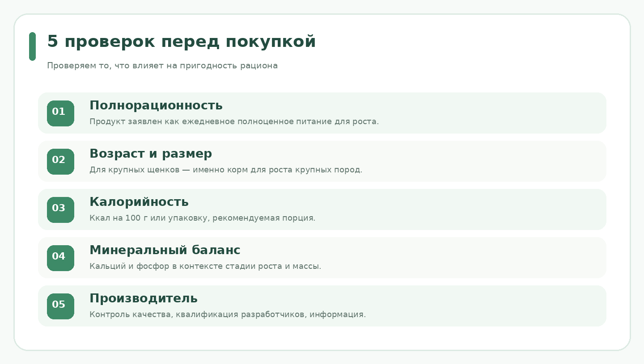The height and width of the screenshot is (364, 644).
Task: Click the "Полнорационность" item title
Action: tap(156, 105)
